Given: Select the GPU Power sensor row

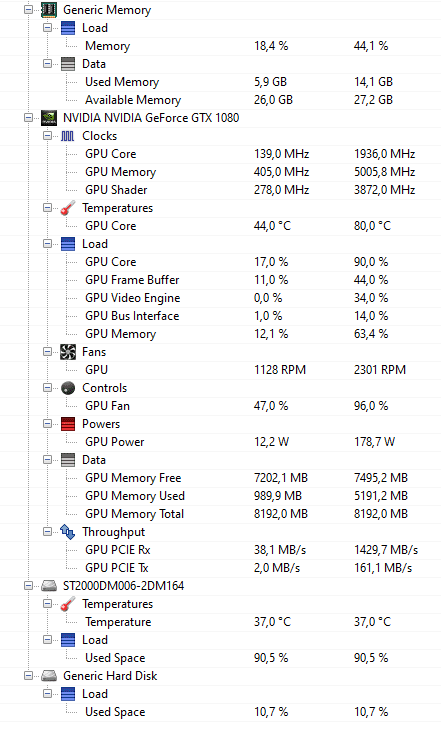Looking at the screenshot, I should [x=220, y=442].
